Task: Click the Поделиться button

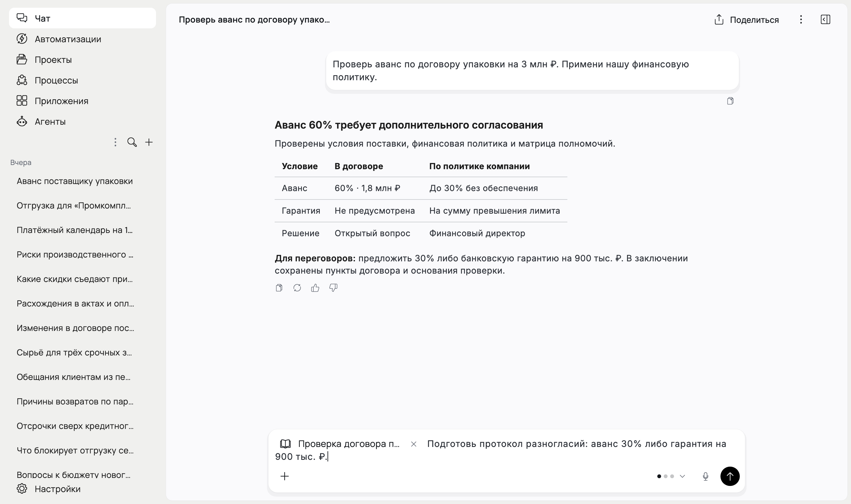Action: click(x=746, y=20)
